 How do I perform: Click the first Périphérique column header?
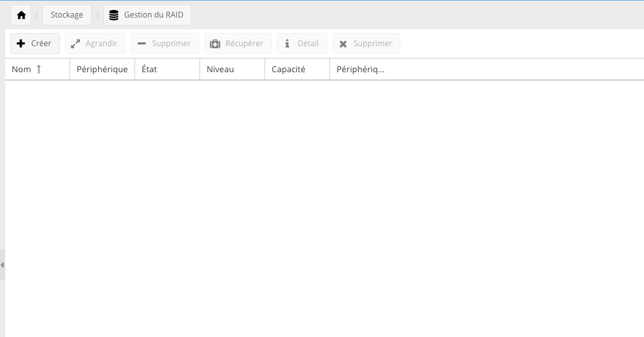pyautogui.click(x=102, y=69)
